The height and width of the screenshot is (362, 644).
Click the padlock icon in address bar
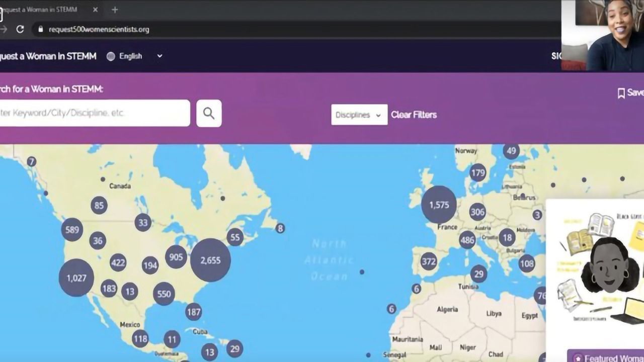[x=41, y=29]
